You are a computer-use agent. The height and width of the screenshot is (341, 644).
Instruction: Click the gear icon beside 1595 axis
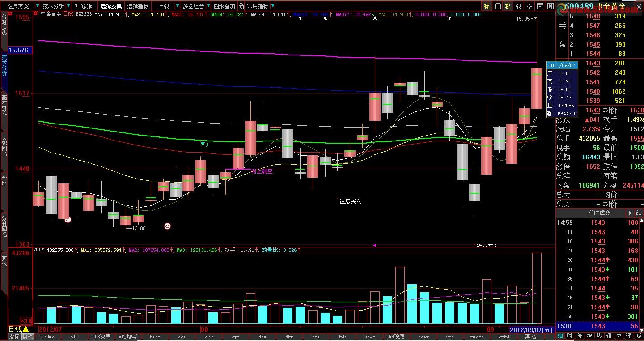(11, 13)
